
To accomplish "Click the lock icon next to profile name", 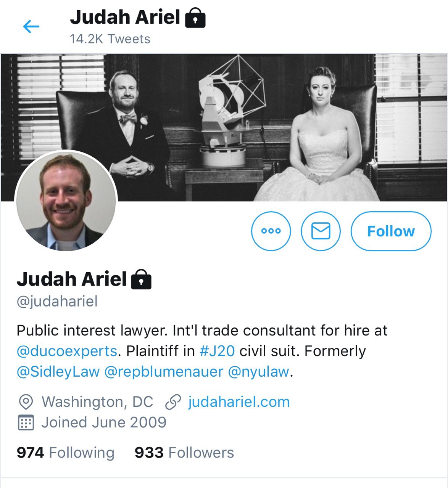I will click(x=141, y=279).
